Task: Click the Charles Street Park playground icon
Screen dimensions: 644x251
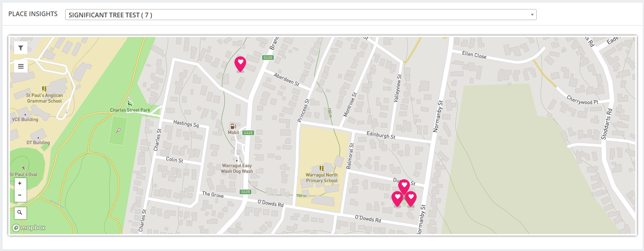Action: [130, 104]
